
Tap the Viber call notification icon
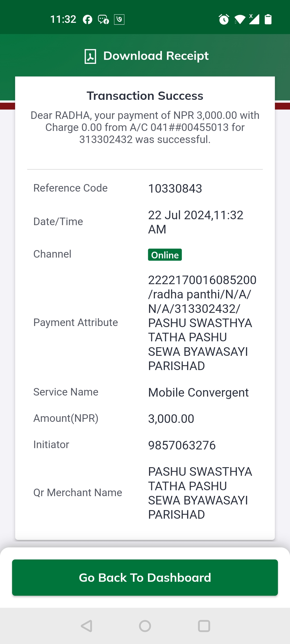click(x=119, y=20)
